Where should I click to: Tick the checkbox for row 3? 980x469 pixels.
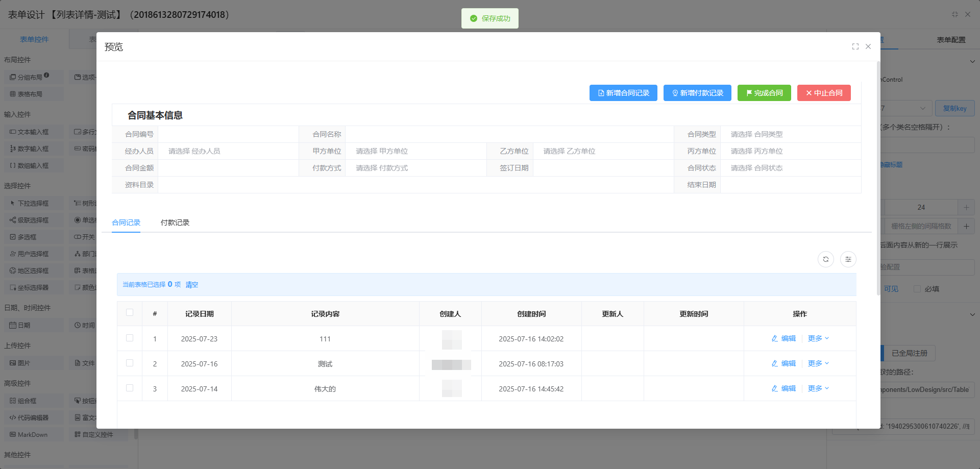tap(130, 388)
